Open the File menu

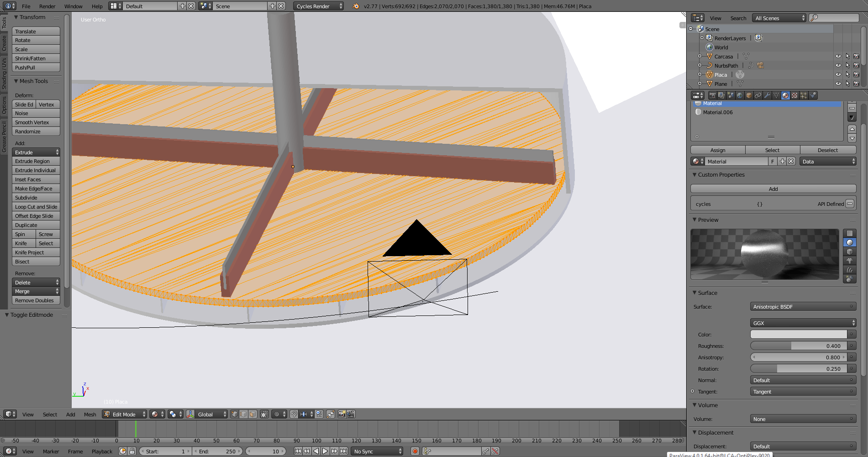coord(26,6)
